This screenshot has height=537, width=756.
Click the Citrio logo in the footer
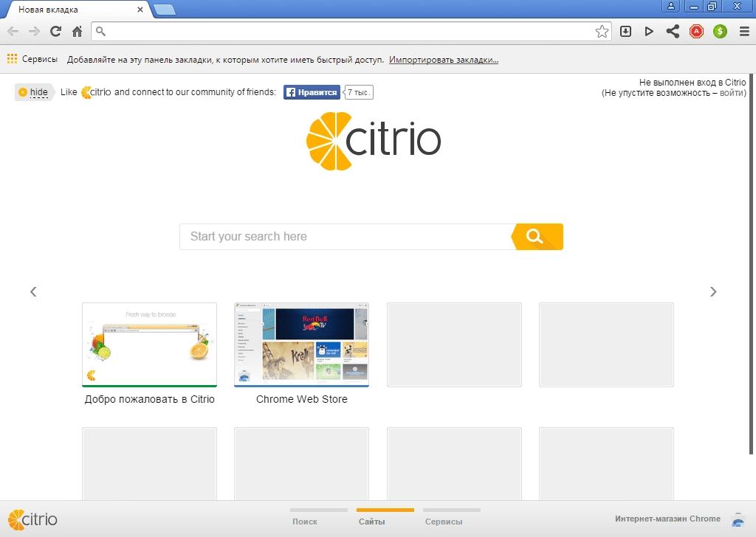[32, 519]
